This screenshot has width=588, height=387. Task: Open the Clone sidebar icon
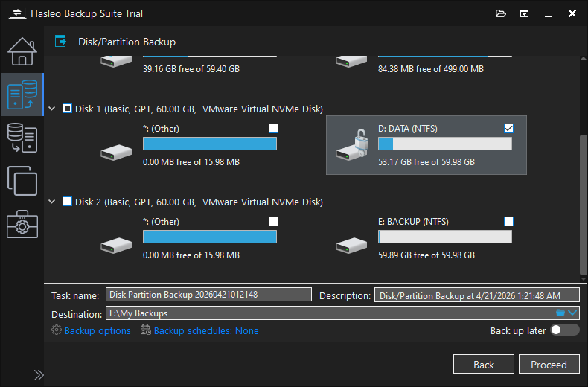22,181
